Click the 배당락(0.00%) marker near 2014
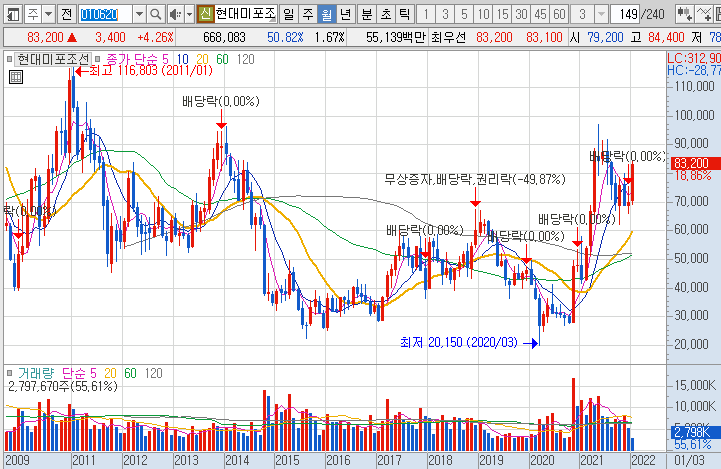Viewport: 721px width, 469px height. click(x=221, y=101)
